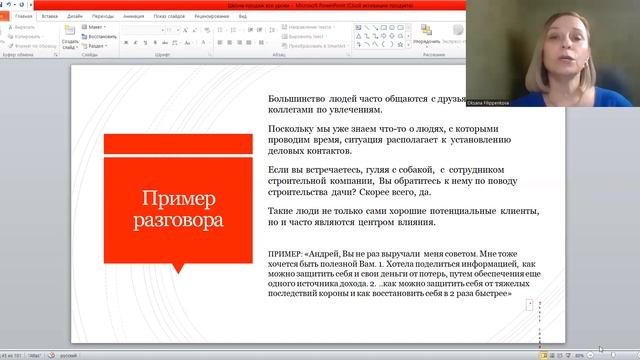This screenshot has height=360, width=640.
Task: Select the triangle shape in gallery
Action: pyautogui.click(x=358, y=36)
